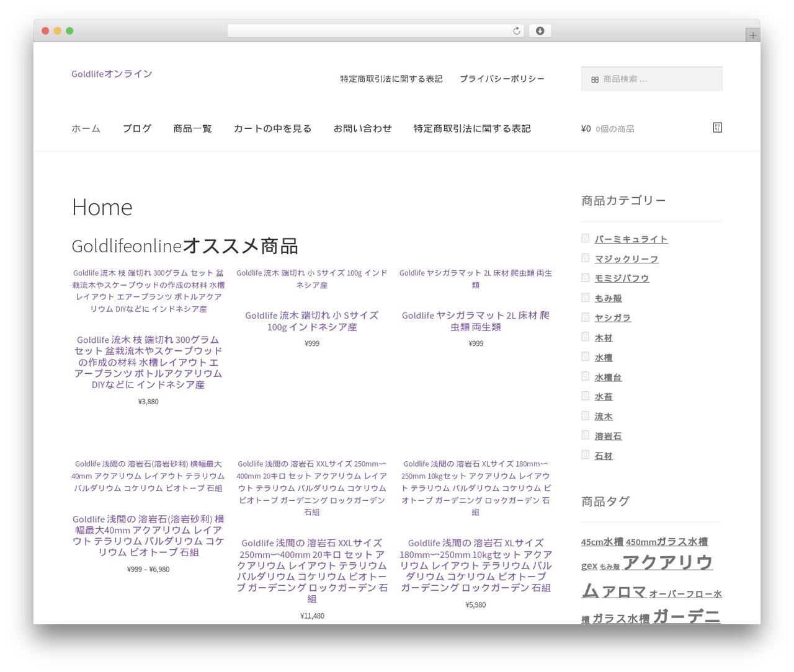Open the ホーム menu item
Image resolution: width=794 pixels, height=672 pixels.
(86, 128)
